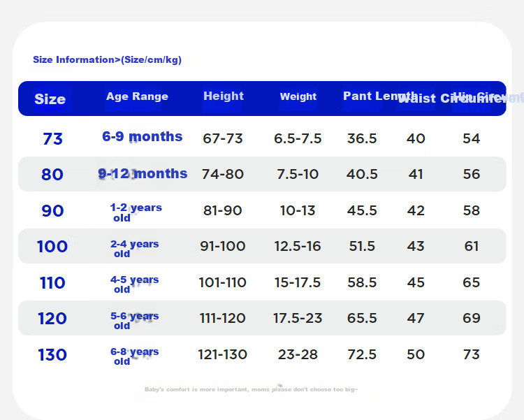Select pant length '45.5'
Viewport: 524px width, 420px height.
(362, 210)
